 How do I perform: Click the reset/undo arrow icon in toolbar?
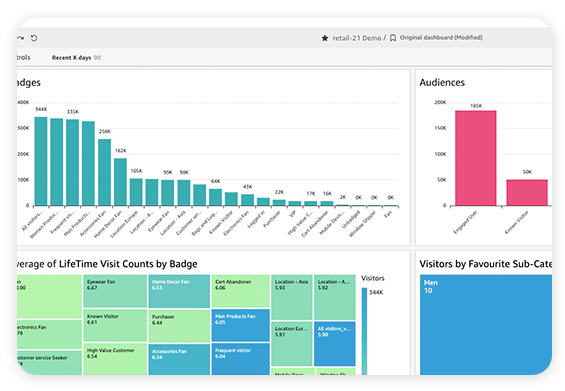pyautogui.click(x=34, y=38)
